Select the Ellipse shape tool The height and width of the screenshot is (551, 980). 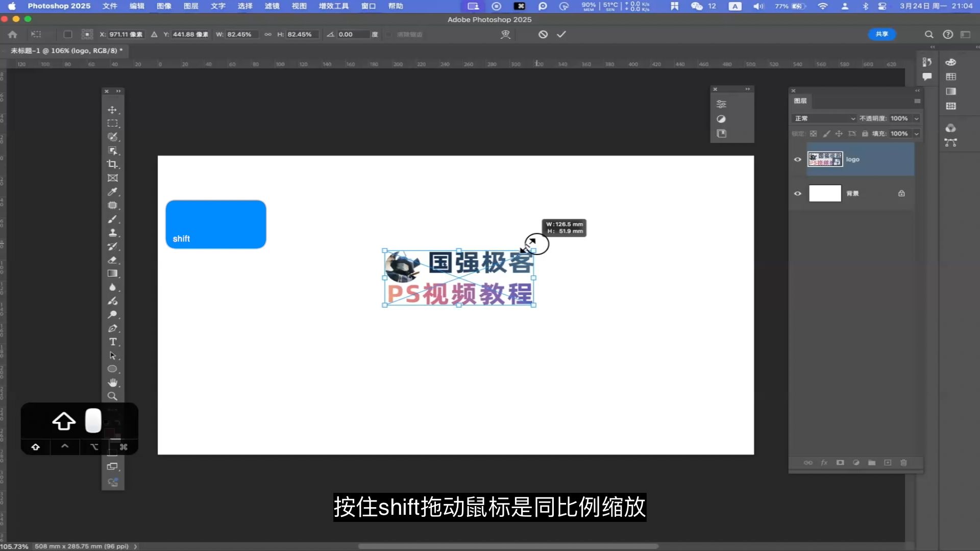(112, 369)
